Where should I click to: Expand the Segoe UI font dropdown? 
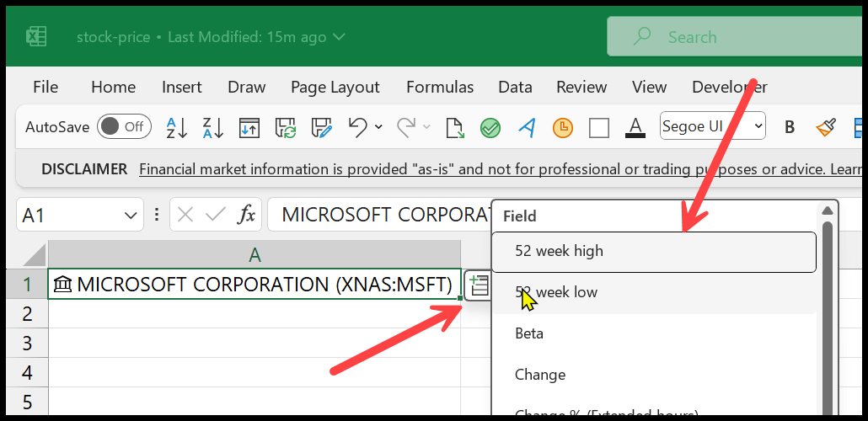[758, 127]
